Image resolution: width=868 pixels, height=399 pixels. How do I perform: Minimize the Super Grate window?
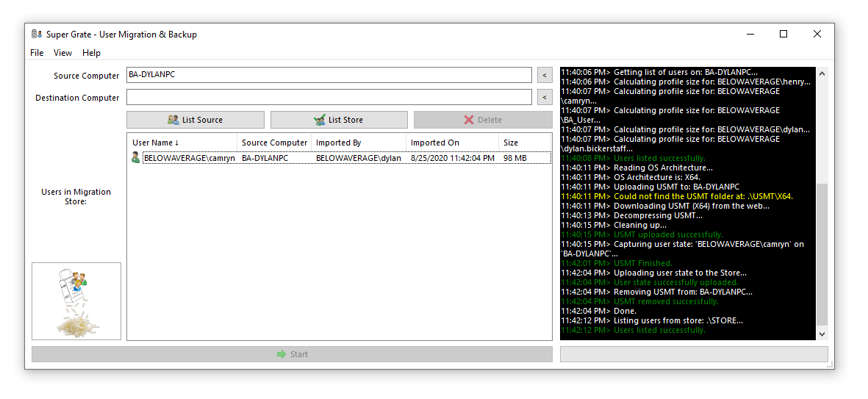click(x=750, y=34)
